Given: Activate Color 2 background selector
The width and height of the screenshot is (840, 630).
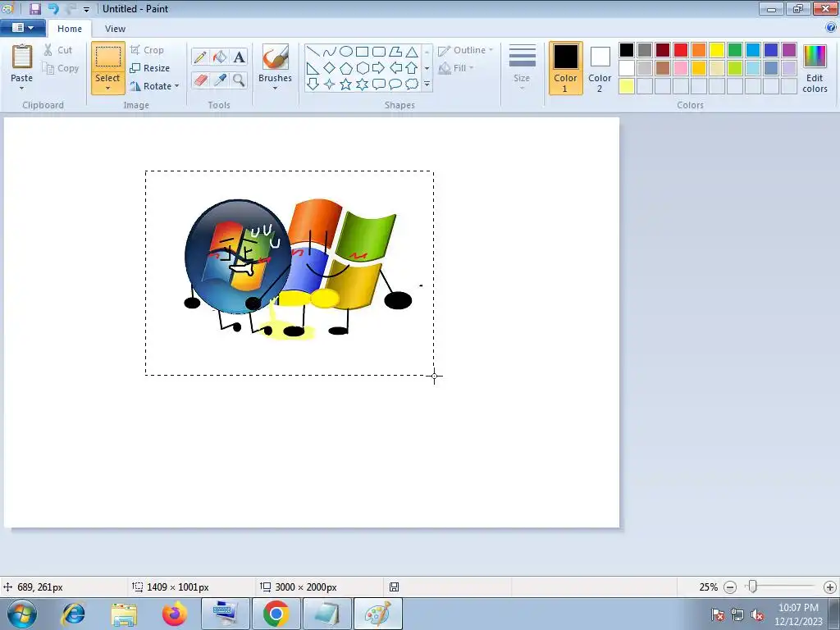Looking at the screenshot, I should (x=600, y=68).
